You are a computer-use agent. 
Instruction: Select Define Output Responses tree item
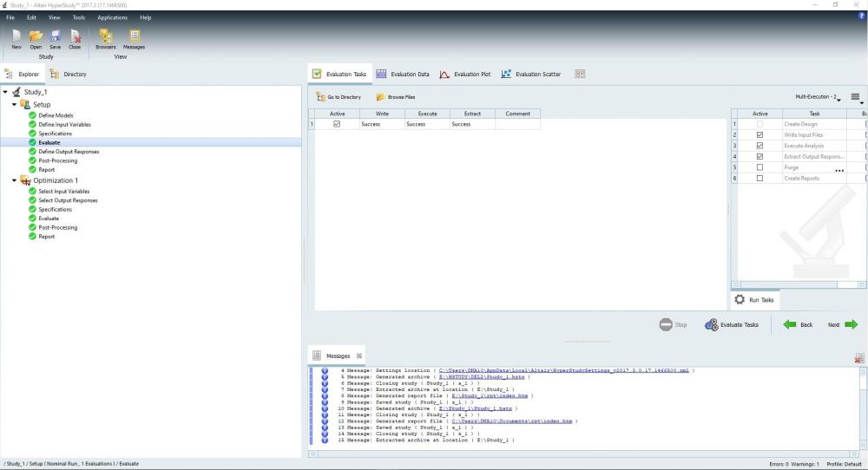point(69,152)
